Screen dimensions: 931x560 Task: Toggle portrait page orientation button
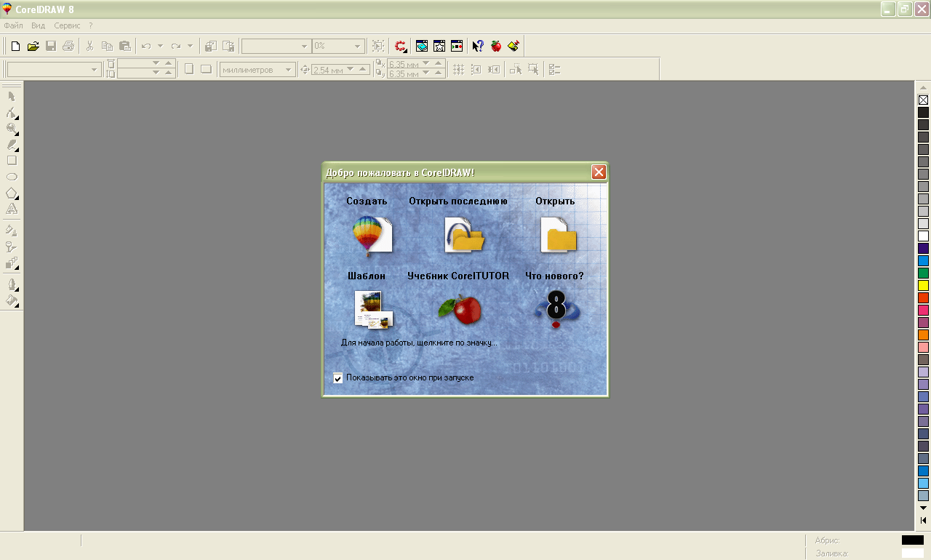point(188,69)
